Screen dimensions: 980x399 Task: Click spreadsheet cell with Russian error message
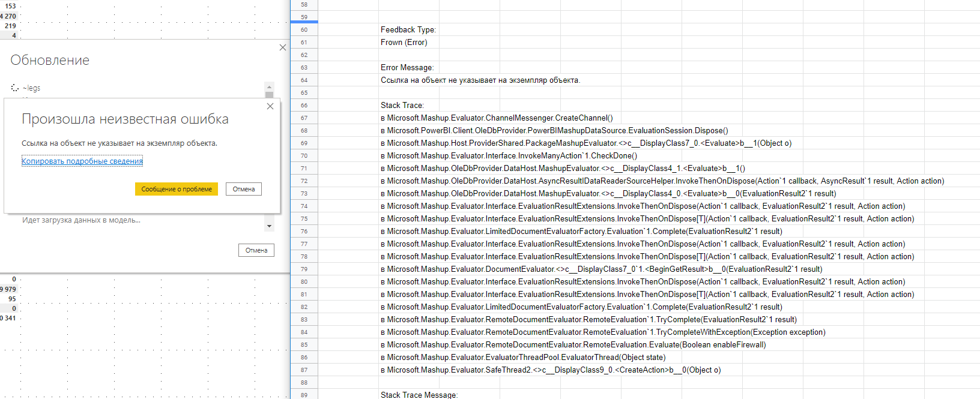click(x=480, y=80)
